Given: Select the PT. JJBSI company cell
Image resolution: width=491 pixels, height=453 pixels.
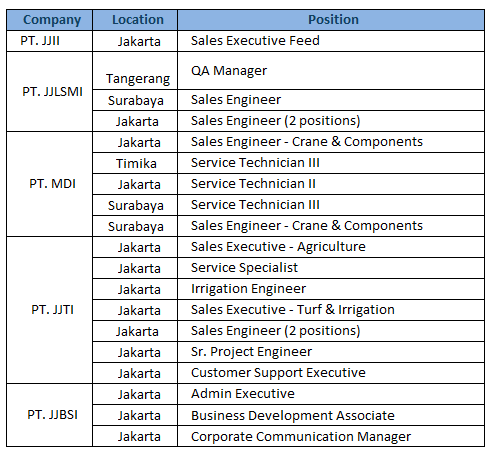Looking at the screenshot, I should [x=49, y=415].
